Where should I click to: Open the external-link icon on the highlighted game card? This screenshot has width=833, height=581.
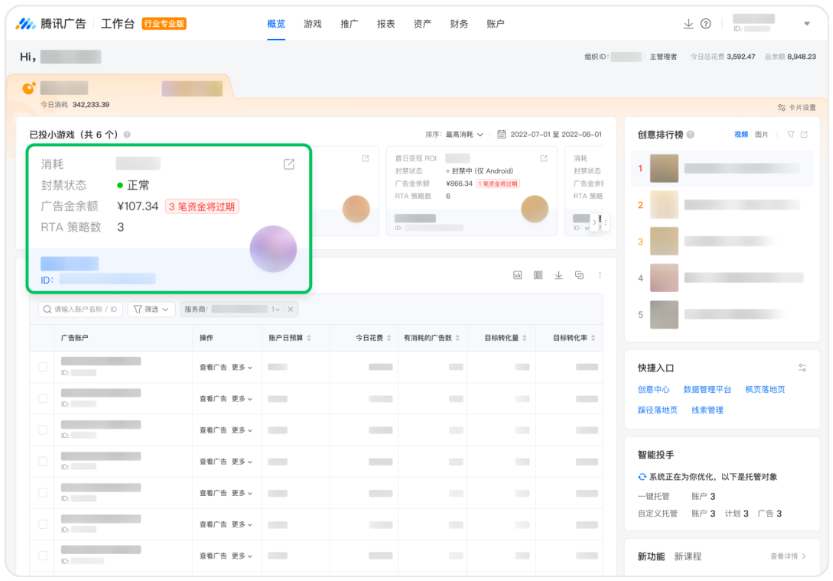click(x=289, y=164)
